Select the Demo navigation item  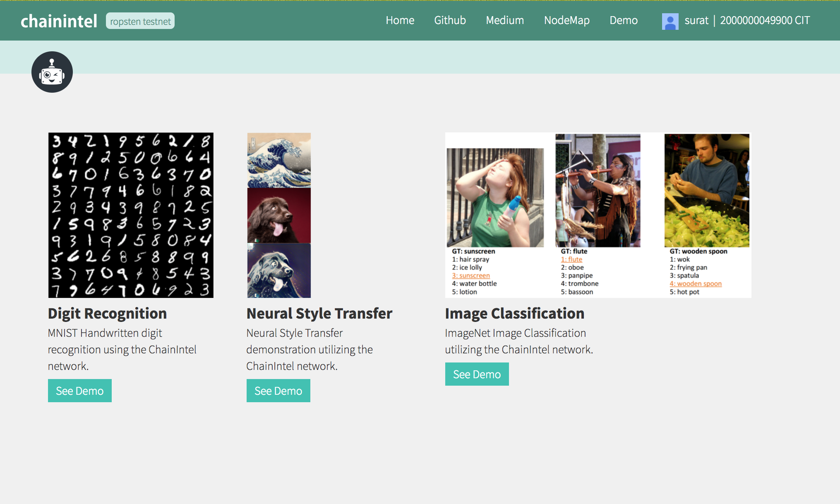click(x=623, y=20)
